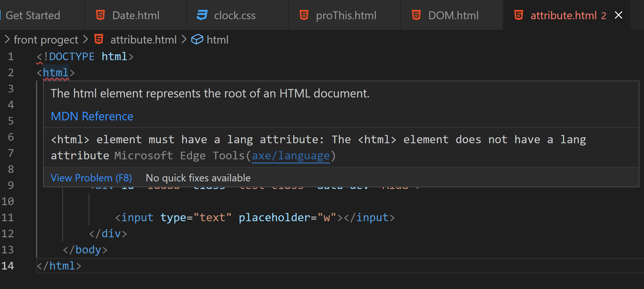Click the chevron after attribute.html breadcrumb

pos(184,39)
